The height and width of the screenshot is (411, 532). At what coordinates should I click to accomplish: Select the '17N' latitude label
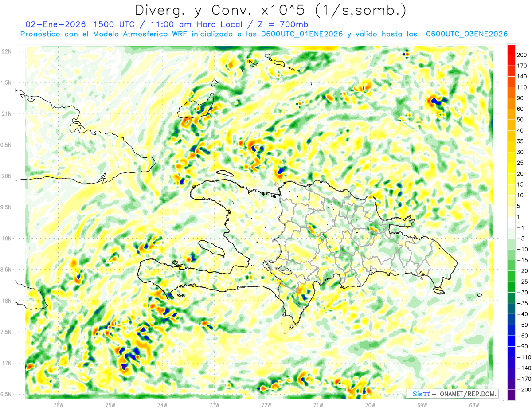pos(7,363)
